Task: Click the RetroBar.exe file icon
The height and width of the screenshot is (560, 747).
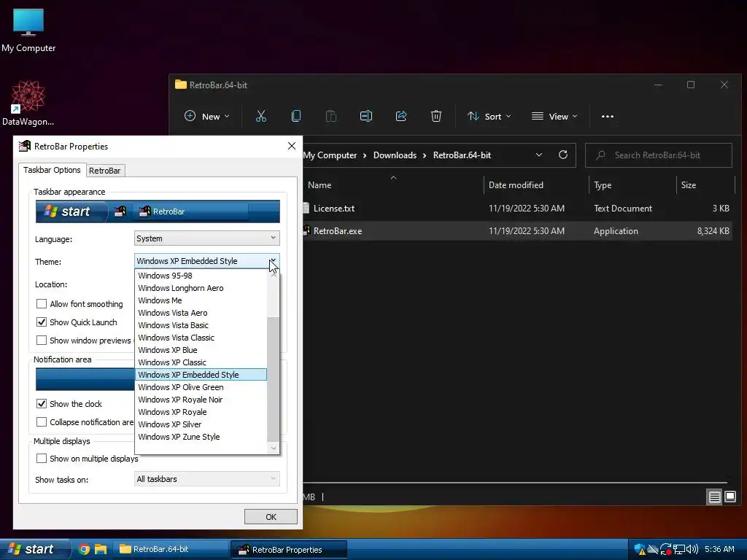Action: (307, 231)
